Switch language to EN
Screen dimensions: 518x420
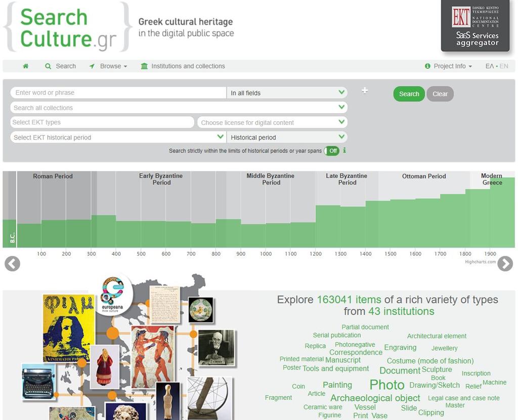pos(504,66)
